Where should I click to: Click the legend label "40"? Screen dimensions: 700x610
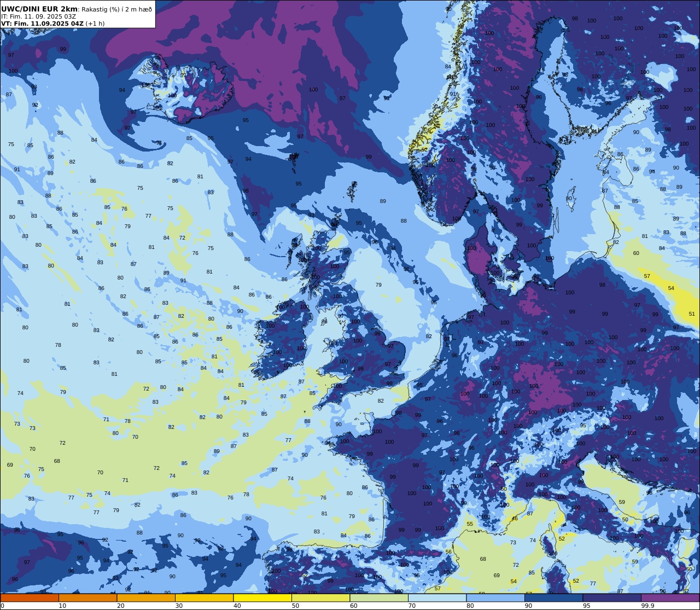coord(237,606)
